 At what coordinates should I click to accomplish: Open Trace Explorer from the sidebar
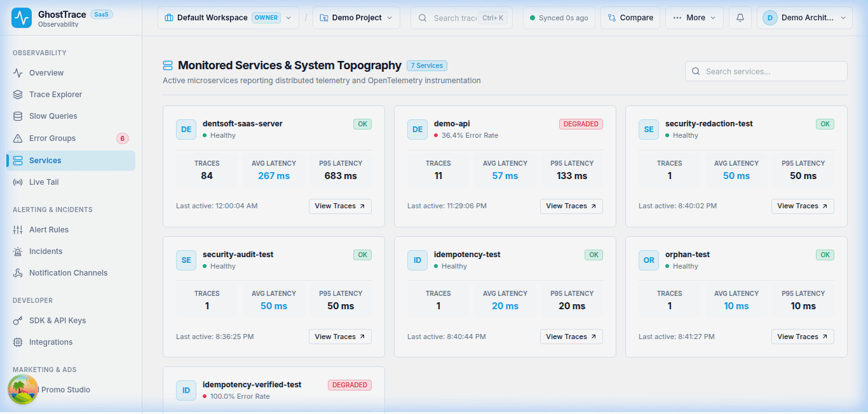pyautogui.click(x=71, y=95)
